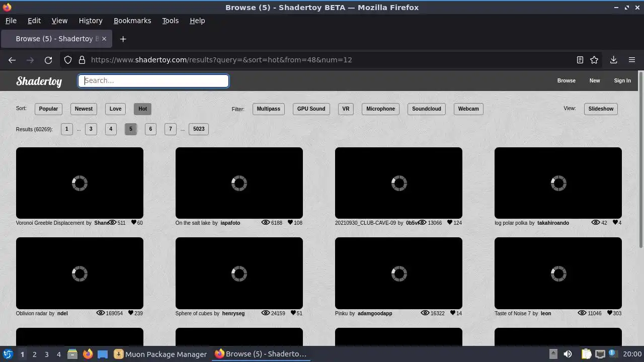Click the Sign In link
This screenshot has width=644, height=362.
pos(622,80)
